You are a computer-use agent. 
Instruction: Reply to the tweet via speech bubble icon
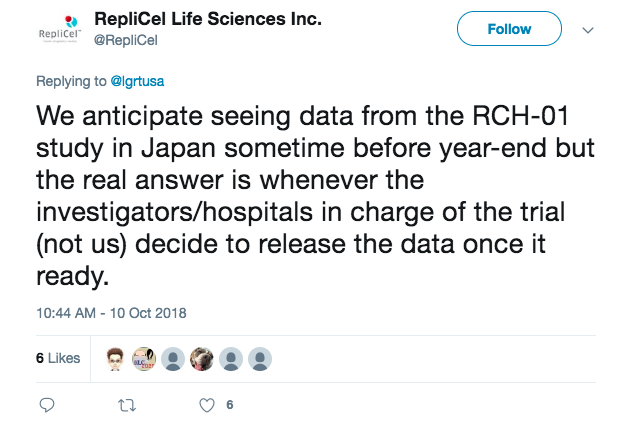[x=46, y=405]
